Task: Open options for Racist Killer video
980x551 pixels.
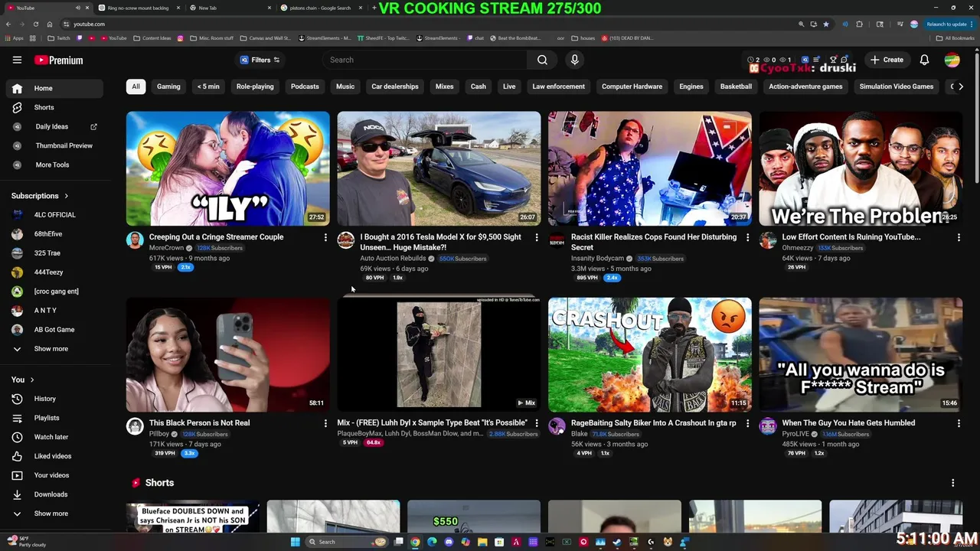Action: tap(748, 237)
